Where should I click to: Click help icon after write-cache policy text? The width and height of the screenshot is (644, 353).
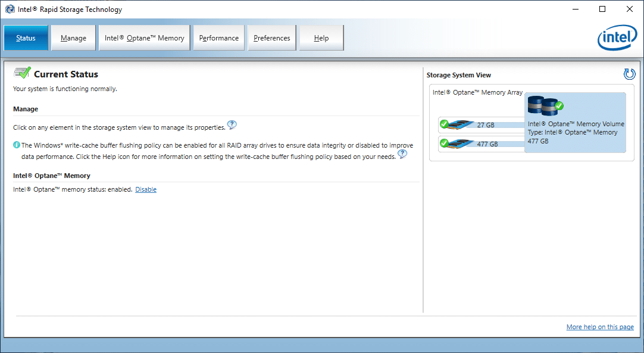[x=402, y=154]
